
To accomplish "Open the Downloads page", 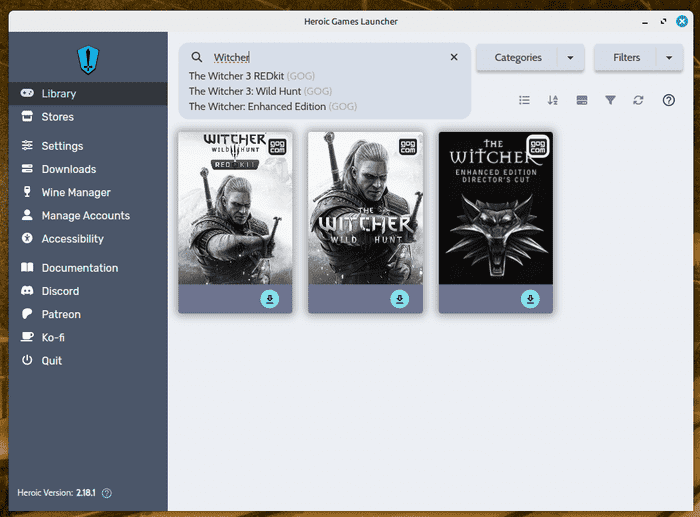I will tap(88, 169).
